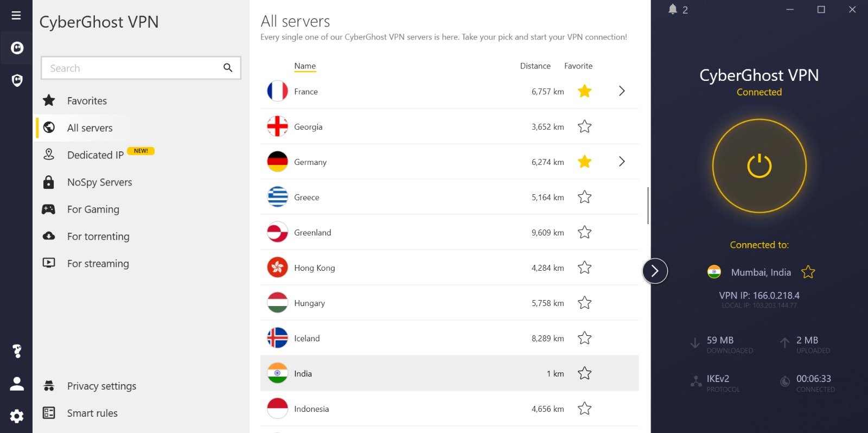
Task: Favorite Georgia by clicking its star
Action: pyautogui.click(x=584, y=126)
